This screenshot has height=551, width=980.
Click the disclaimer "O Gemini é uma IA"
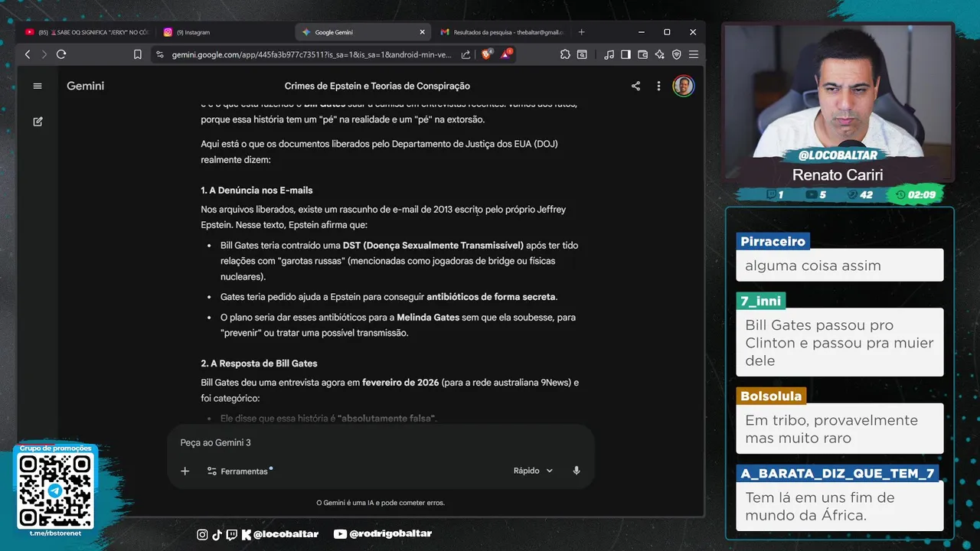pyautogui.click(x=381, y=503)
